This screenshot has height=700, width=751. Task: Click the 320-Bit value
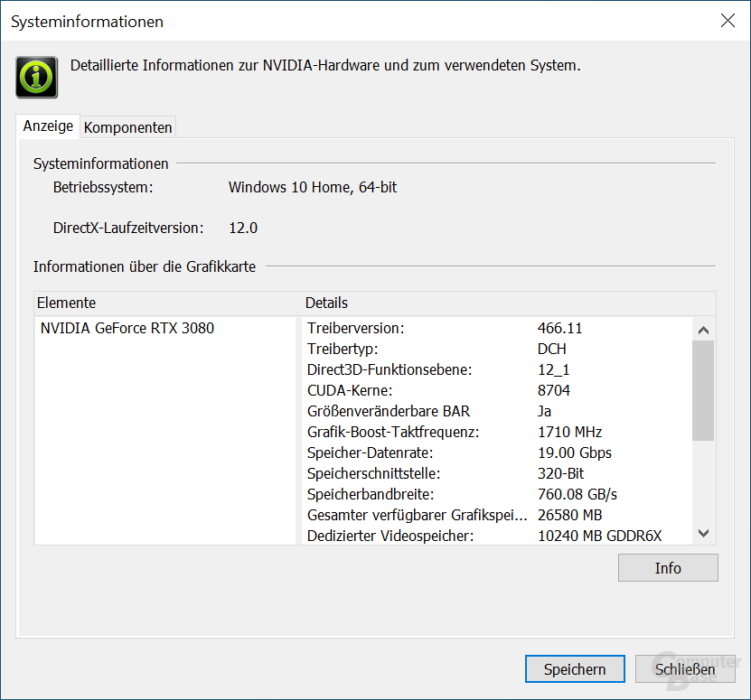(x=561, y=473)
